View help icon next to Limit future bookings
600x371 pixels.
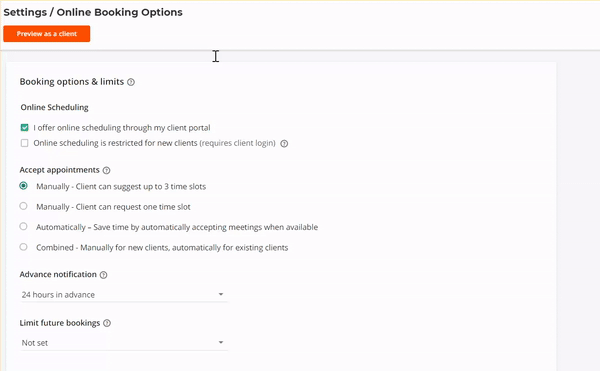pos(107,323)
